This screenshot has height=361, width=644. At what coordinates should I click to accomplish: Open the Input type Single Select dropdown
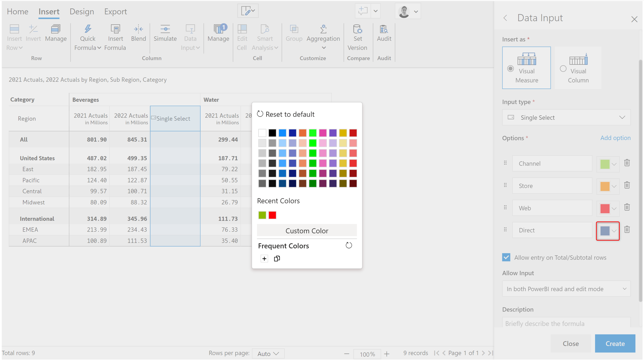tap(566, 118)
